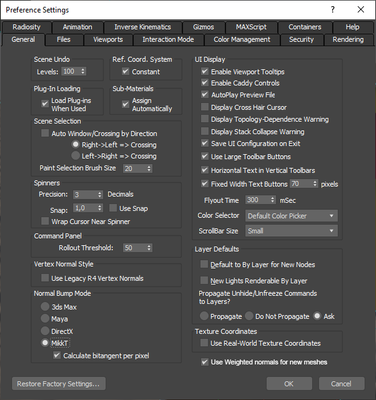Click the Scene Undo Levels field
The width and height of the screenshot is (376, 400).
pyautogui.click(x=70, y=71)
